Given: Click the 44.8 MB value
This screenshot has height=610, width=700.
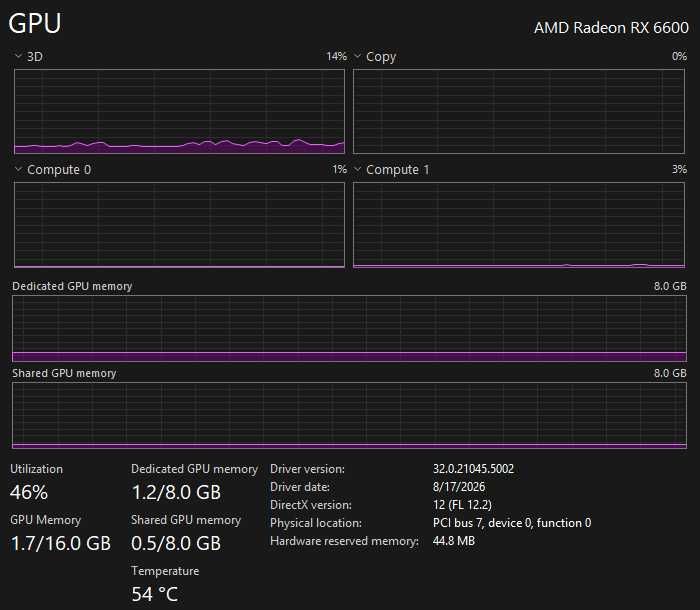Looking at the screenshot, I should (x=454, y=541).
